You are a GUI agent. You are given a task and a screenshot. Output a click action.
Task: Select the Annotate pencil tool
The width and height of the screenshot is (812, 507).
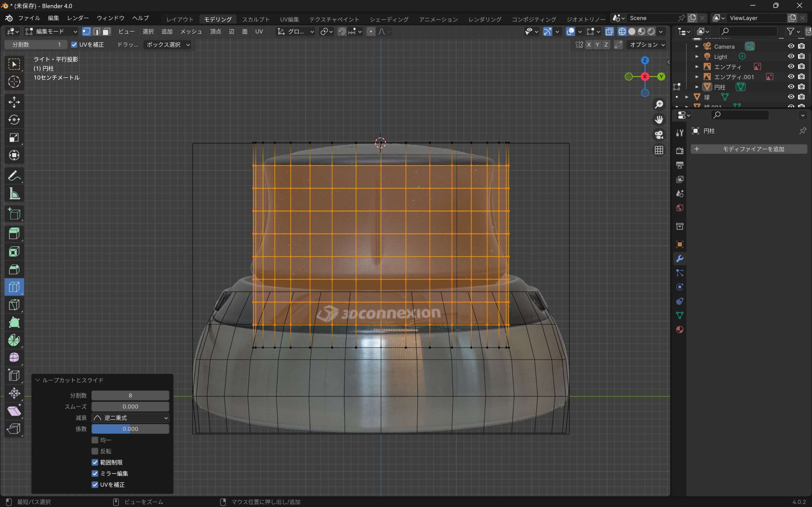pyautogui.click(x=14, y=176)
